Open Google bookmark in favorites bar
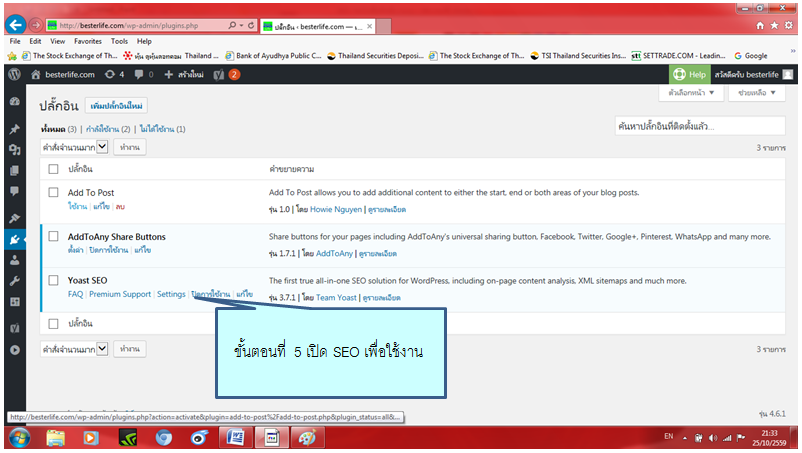The height and width of the screenshot is (453, 802). 751,56
